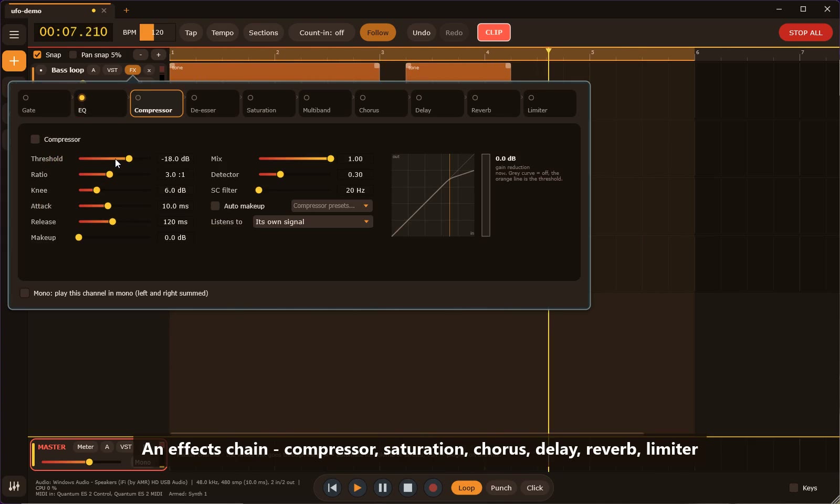Zoom in the timeline with the plus button
The height and width of the screenshot is (504, 840).
click(x=159, y=55)
